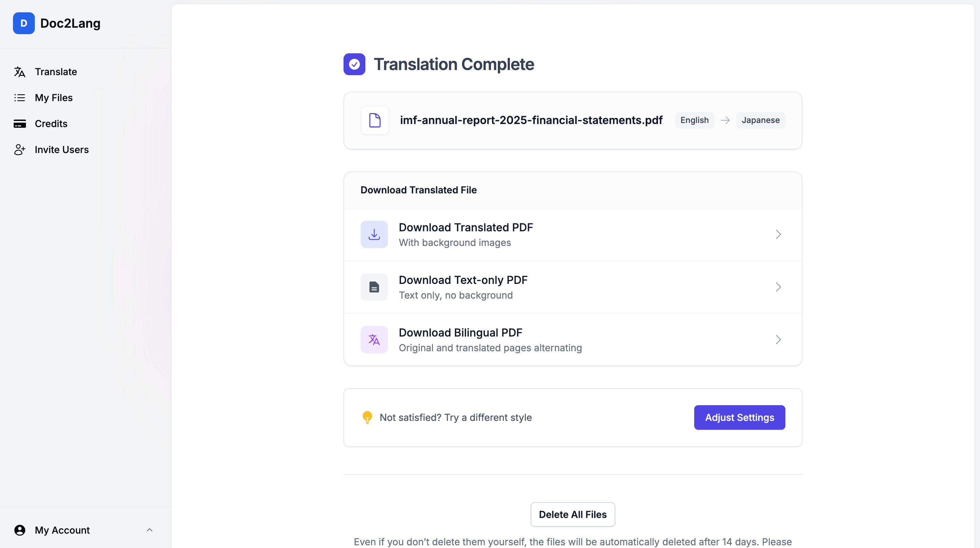
Task: Click the My Files list icon
Action: 19,98
